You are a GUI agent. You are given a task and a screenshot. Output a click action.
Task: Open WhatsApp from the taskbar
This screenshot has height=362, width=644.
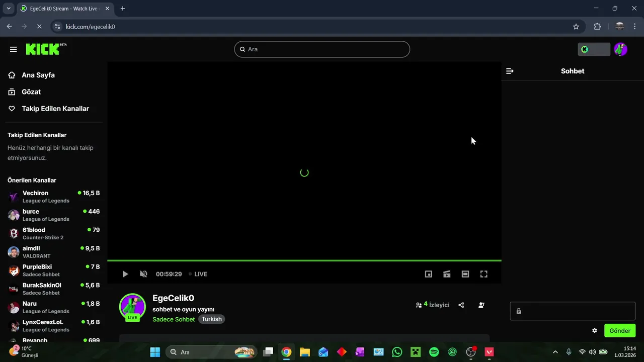tap(397, 352)
